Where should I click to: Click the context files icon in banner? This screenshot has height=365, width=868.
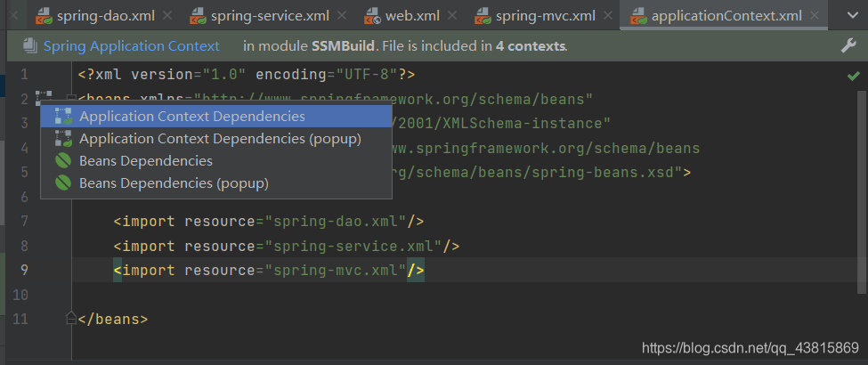click(30, 46)
